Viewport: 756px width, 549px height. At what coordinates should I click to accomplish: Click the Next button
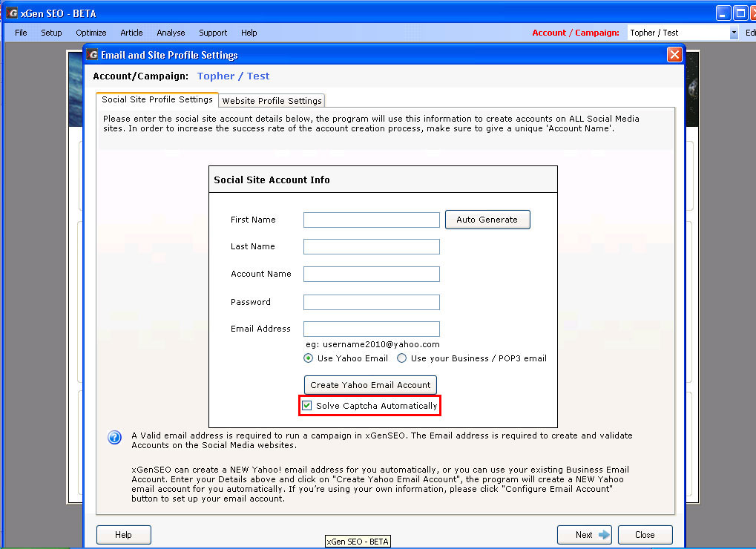pos(585,535)
